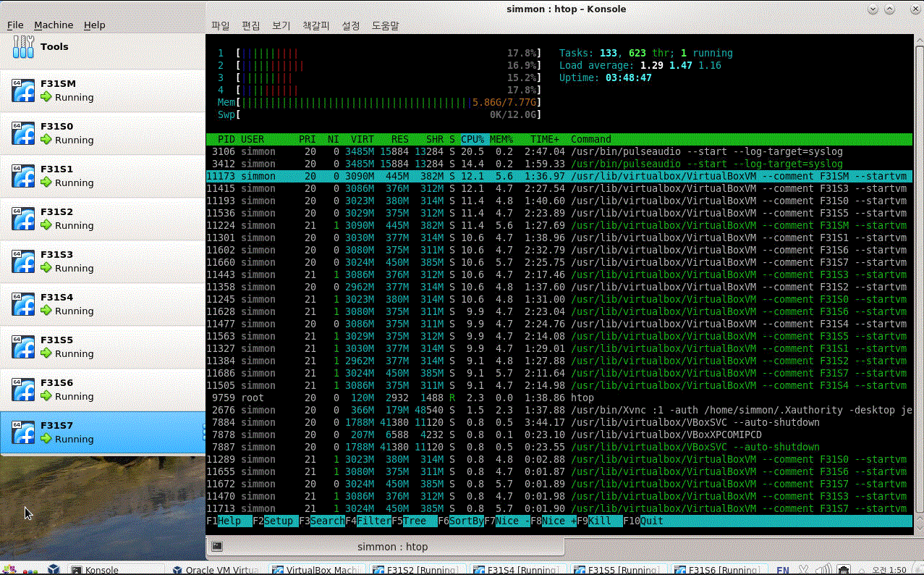Open Konsole's 책갈피 menu
924x575 pixels.
[315, 25]
